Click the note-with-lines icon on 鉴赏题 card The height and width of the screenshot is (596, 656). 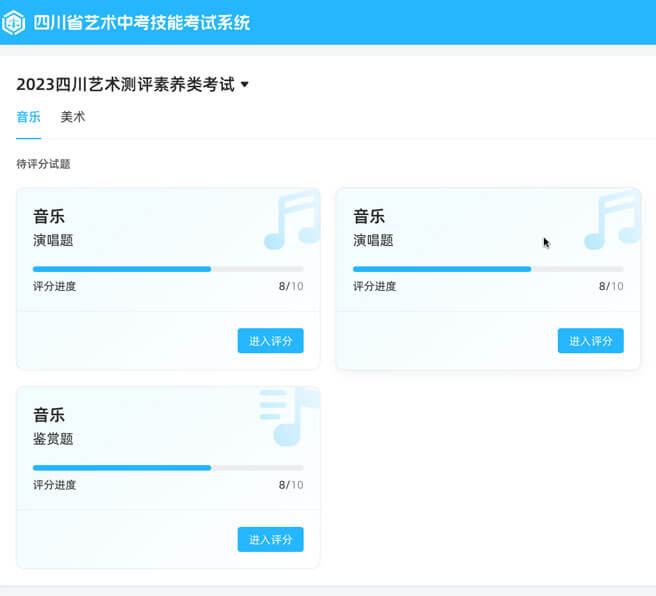(290, 417)
